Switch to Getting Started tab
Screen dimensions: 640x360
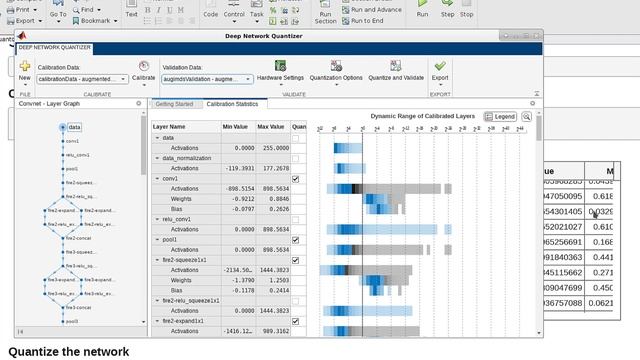coord(174,104)
